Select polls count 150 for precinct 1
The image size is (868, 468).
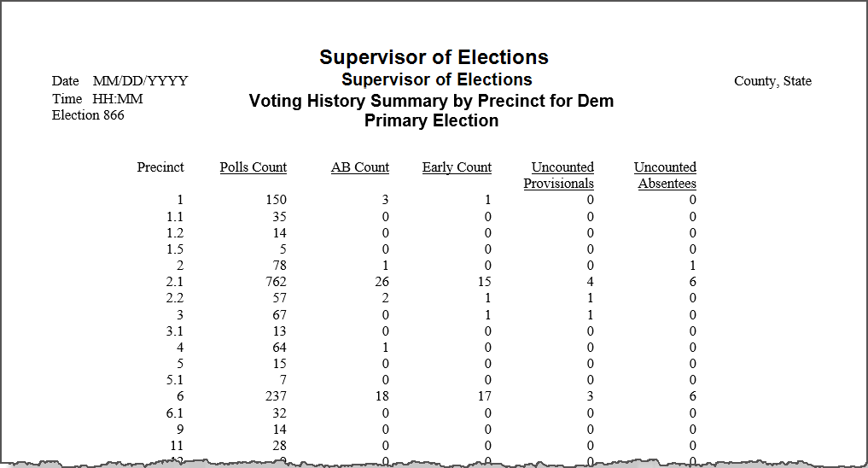pos(276,200)
